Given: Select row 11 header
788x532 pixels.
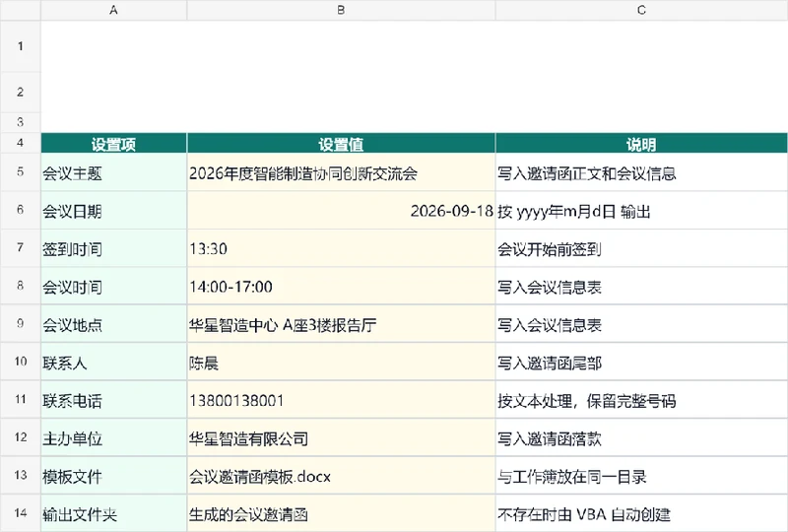Looking at the screenshot, I should [x=20, y=399].
